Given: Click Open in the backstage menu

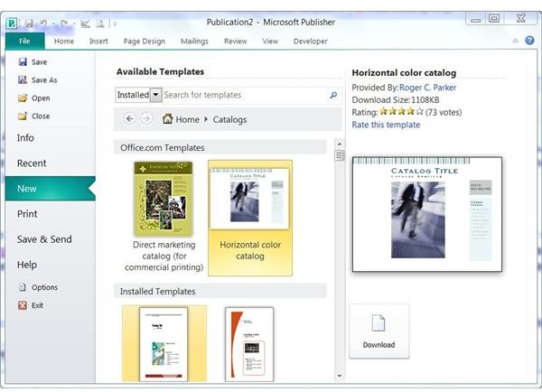Looking at the screenshot, I should pos(34,98).
